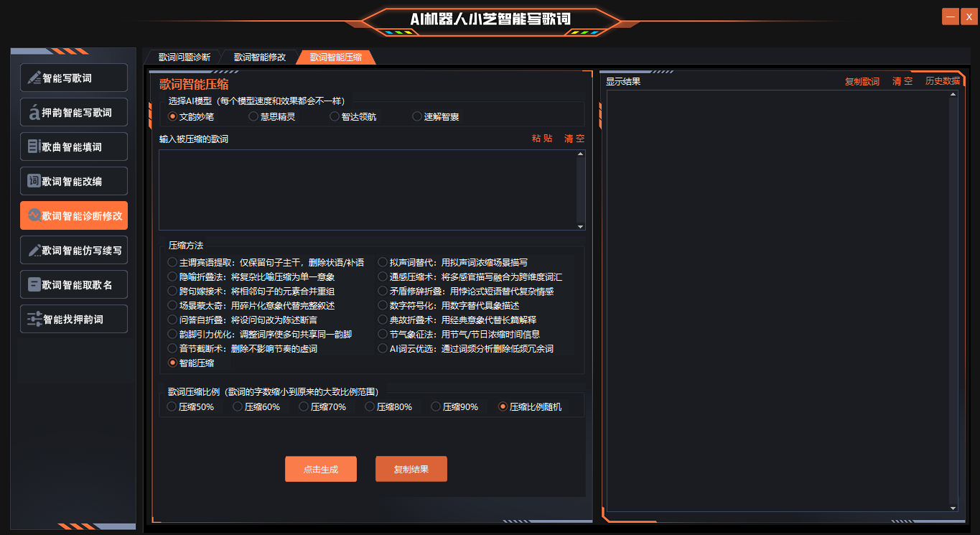Click the 智能写歌词 pencil icon in sidebar

pos(34,78)
